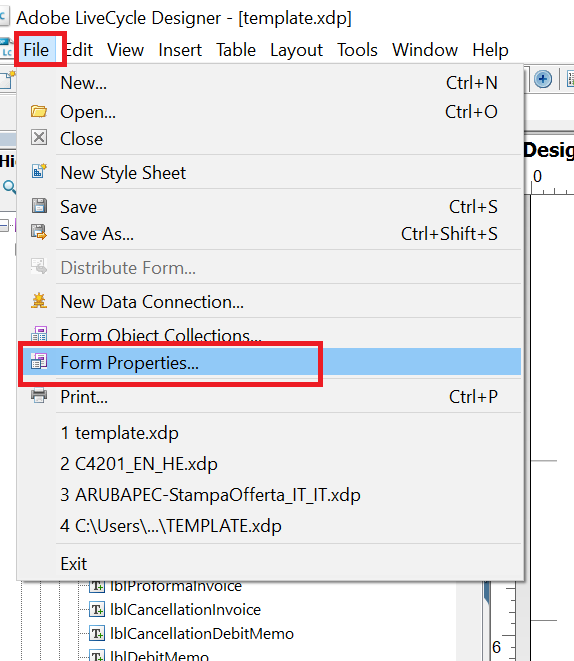
Task: Open the Tools menu
Action: pos(357,50)
